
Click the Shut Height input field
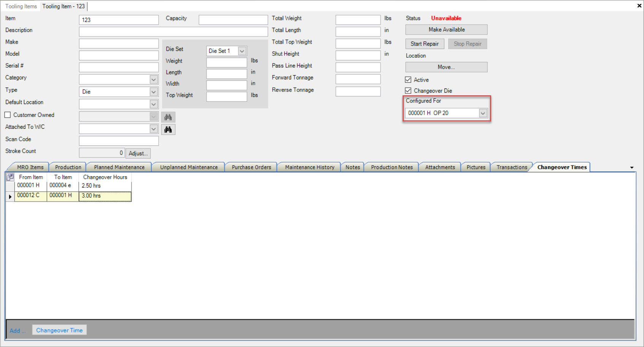click(358, 55)
